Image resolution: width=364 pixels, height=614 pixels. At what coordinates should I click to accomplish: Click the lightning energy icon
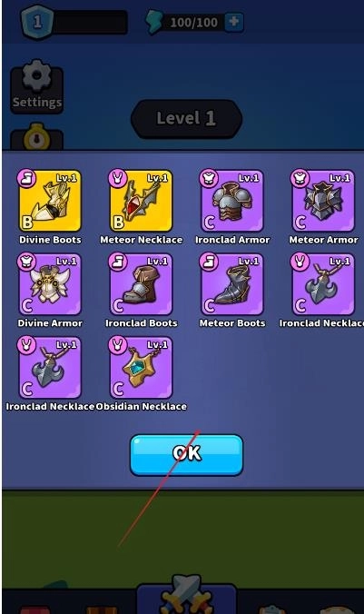(x=153, y=22)
